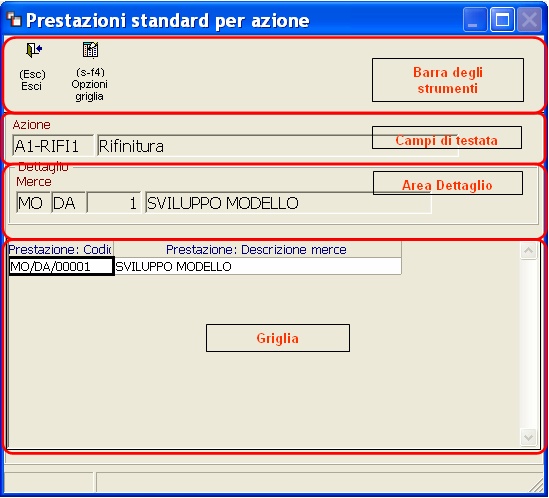Click the Rifinitura description field
Viewport: 549px width, 498px height.
click(278, 145)
